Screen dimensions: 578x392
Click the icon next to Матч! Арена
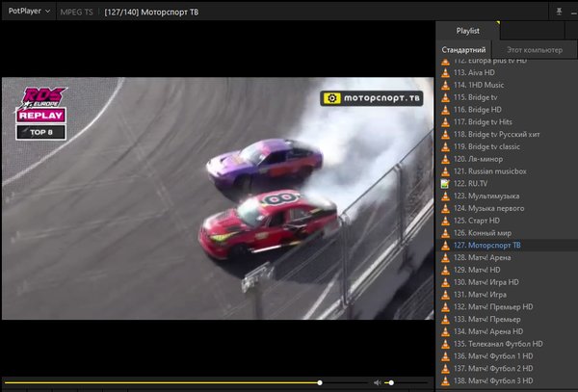pyautogui.click(x=445, y=257)
